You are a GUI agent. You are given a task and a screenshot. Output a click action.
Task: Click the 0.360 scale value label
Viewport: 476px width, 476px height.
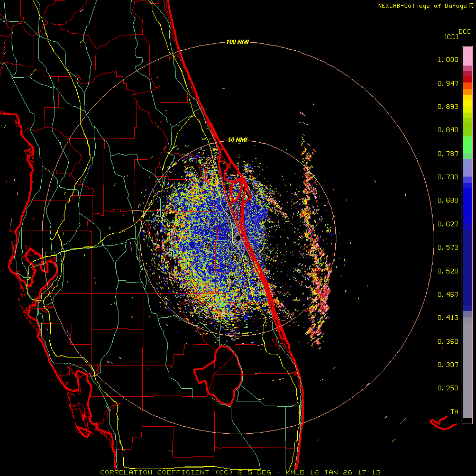(x=448, y=342)
